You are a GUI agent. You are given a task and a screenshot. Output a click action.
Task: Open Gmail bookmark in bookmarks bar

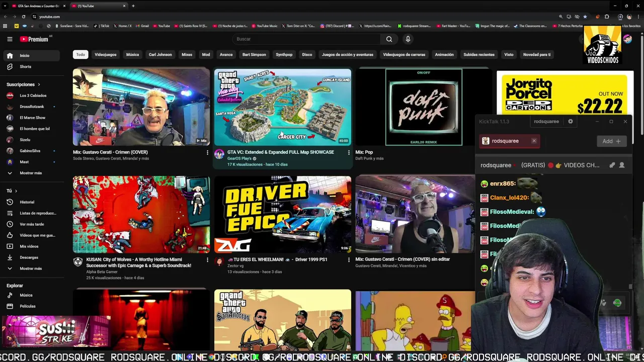click(142, 26)
